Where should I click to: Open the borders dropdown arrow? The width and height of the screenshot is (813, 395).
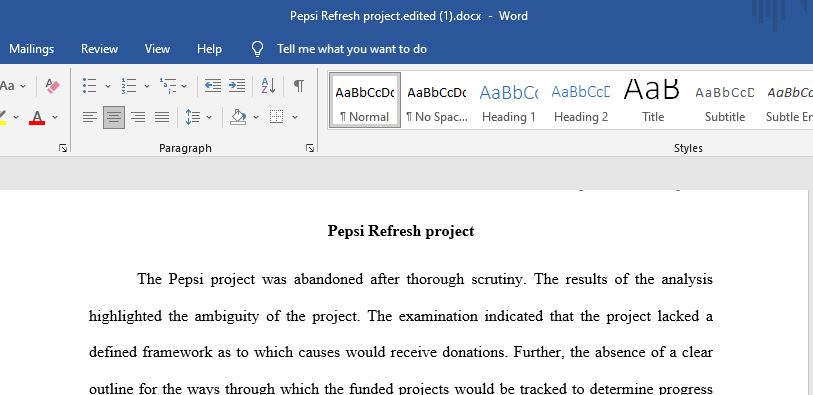(295, 118)
